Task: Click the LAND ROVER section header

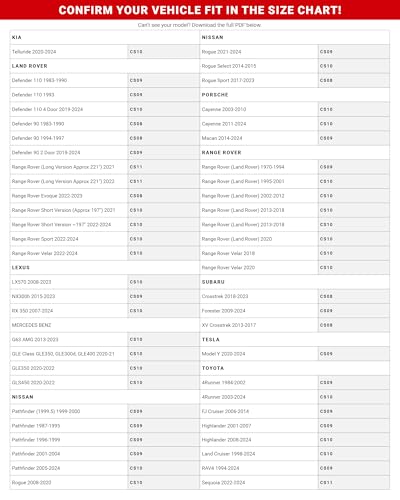Action: coord(30,66)
